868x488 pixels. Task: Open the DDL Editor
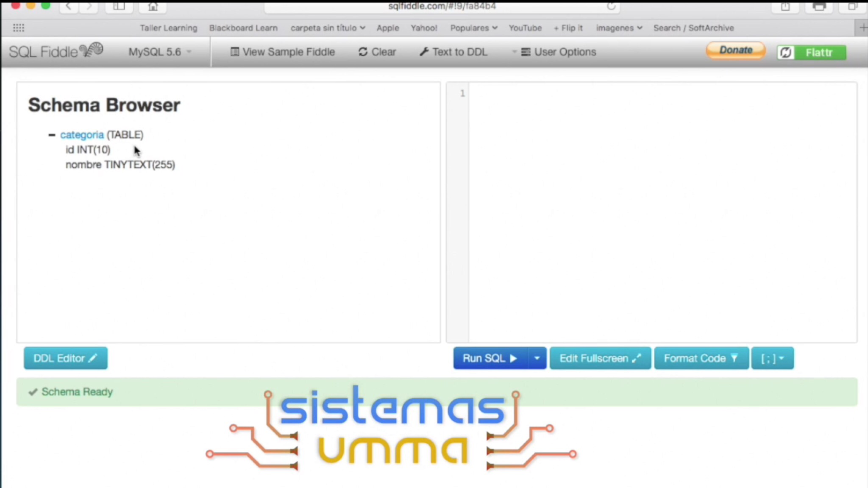coord(65,358)
